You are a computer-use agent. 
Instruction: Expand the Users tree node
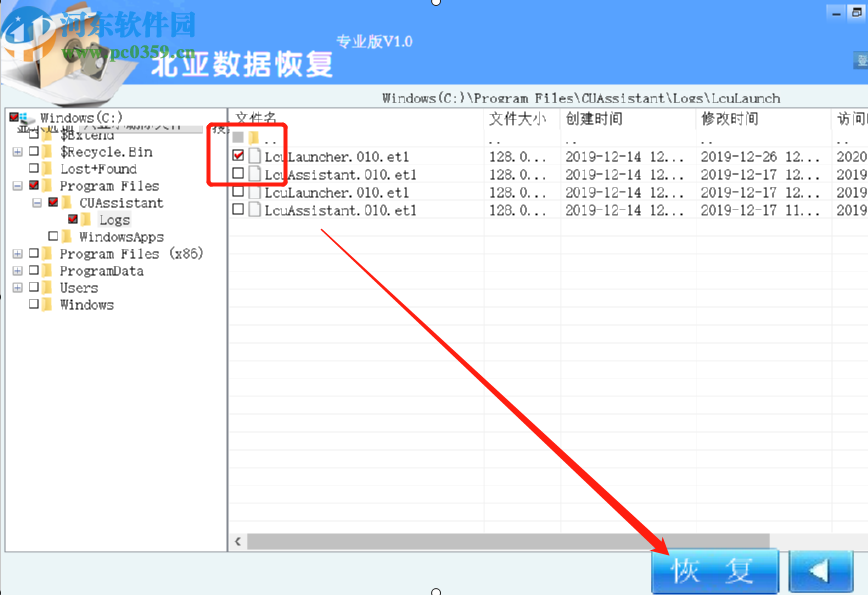[x=18, y=288]
